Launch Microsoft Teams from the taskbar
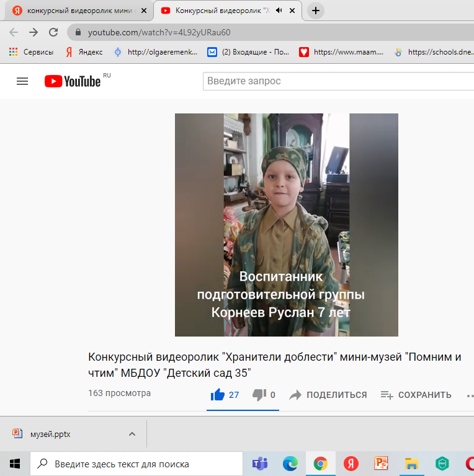This screenshot has height=476, width=474. coord(259,464)
